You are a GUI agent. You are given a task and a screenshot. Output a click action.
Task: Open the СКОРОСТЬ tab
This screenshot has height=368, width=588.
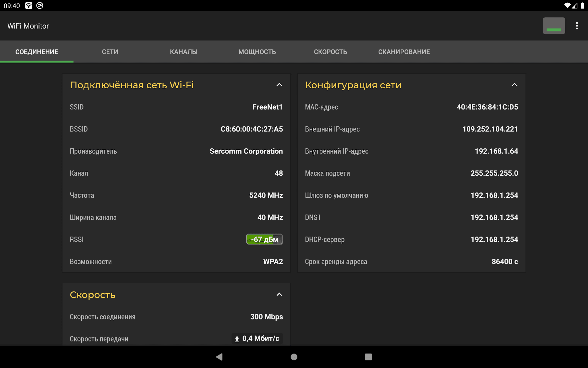point(330,52)
